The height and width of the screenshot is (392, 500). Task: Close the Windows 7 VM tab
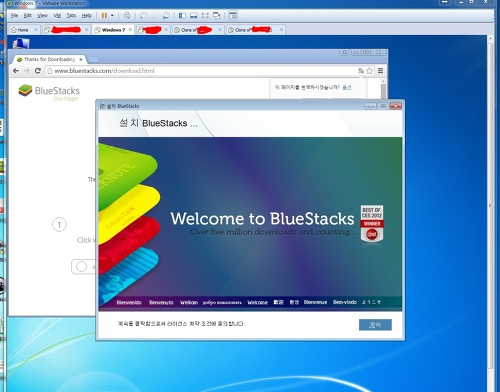130,30
